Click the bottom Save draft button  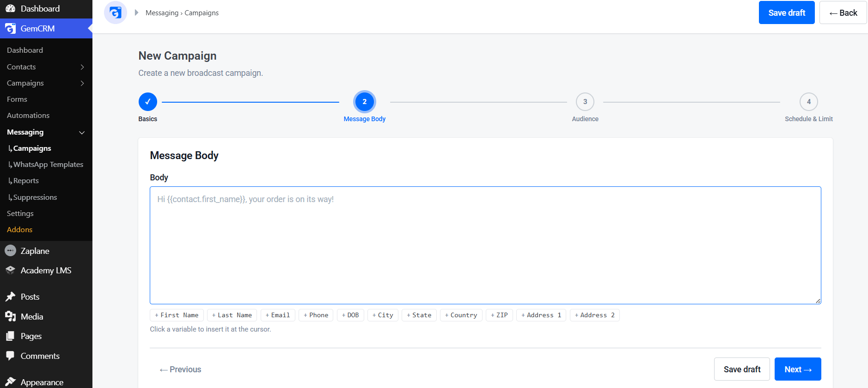pyautogui.click(x=742, y=369)
